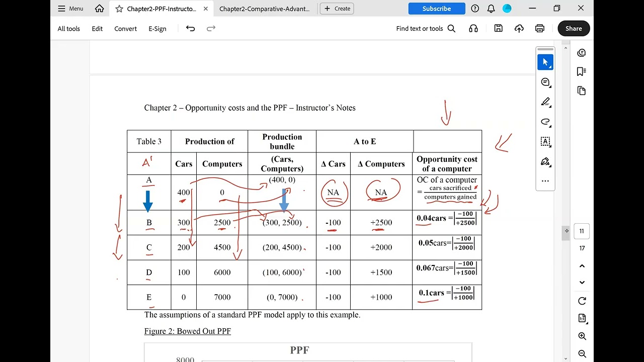Rotate the page view icon
Screen dimensions: 644x362
582,301
